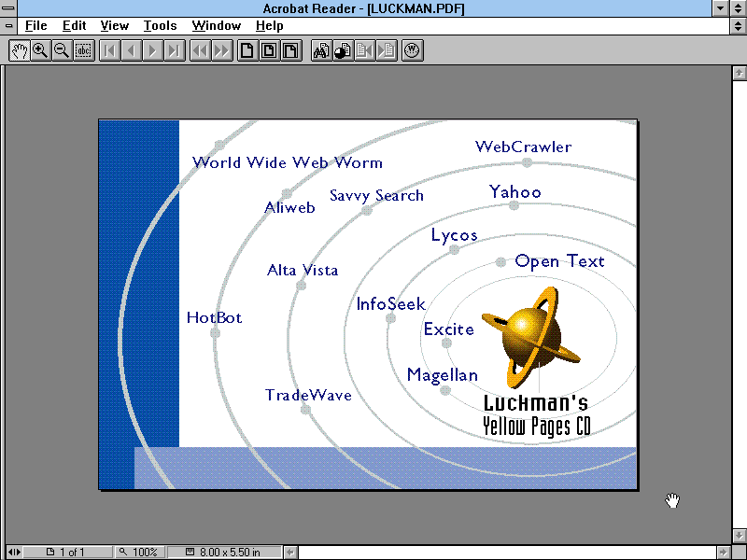This screenshot has width=747, height=560.
Task: Click the Next Highlight toolbar icon
Action: click(x=386, y=50)
